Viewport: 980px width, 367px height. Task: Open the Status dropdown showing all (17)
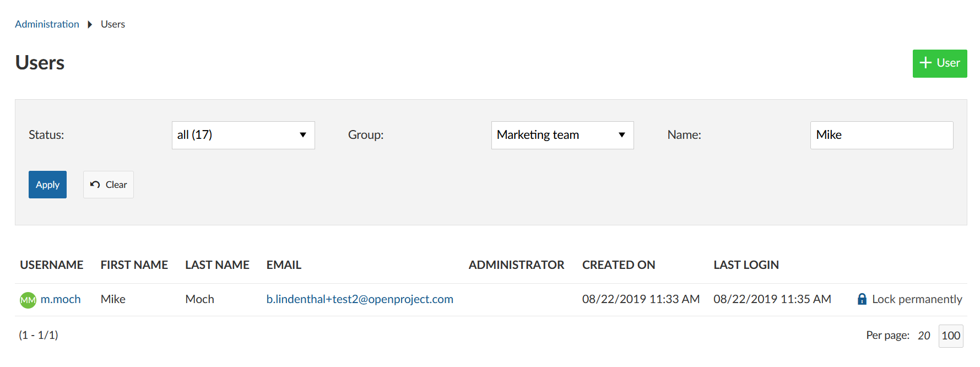[x=243, y=135]
